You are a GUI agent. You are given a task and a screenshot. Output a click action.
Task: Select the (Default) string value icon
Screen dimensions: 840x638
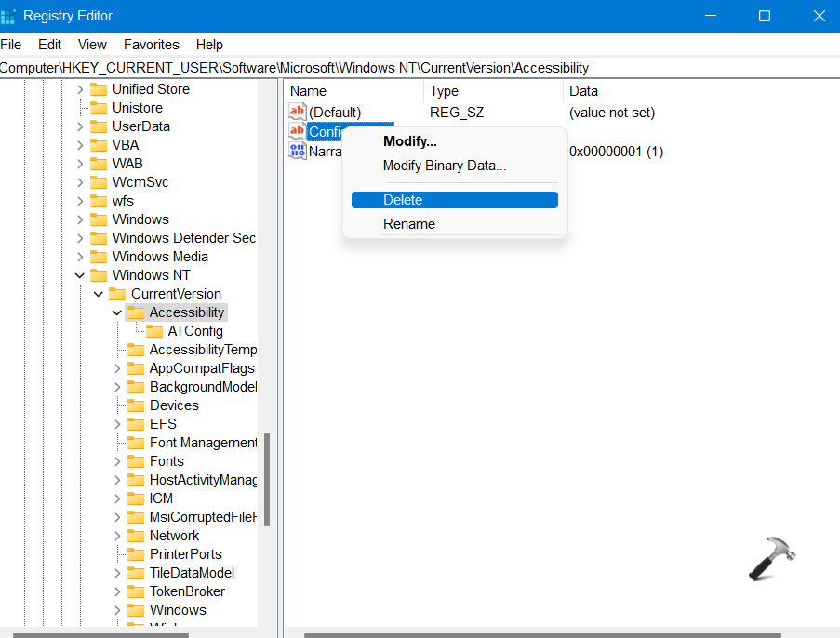[x=297, y=112]
